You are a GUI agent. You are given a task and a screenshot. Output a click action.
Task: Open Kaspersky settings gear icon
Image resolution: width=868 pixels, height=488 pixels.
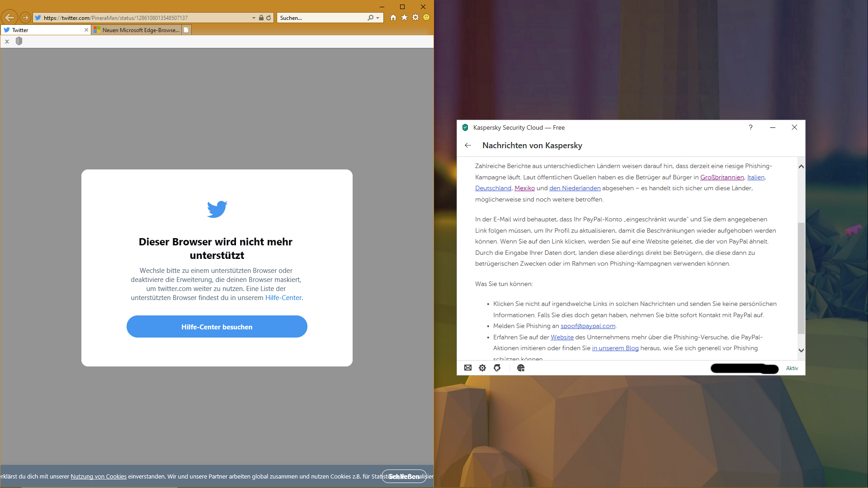pyautogui.click(x=482, y=368)
